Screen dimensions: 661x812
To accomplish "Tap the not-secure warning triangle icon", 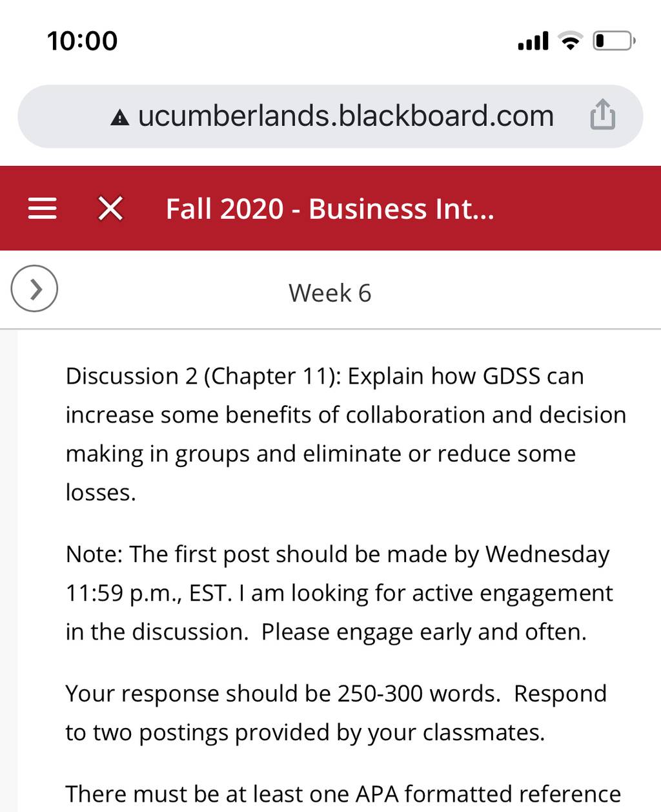I will tap(120, 118).
